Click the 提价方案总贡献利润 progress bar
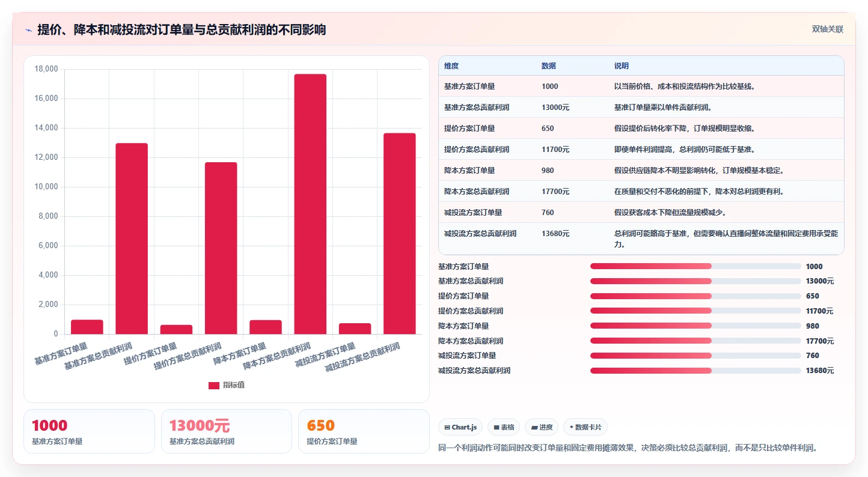Image resolution: width=868 pixels, height=477 pixels. point(695,311)
